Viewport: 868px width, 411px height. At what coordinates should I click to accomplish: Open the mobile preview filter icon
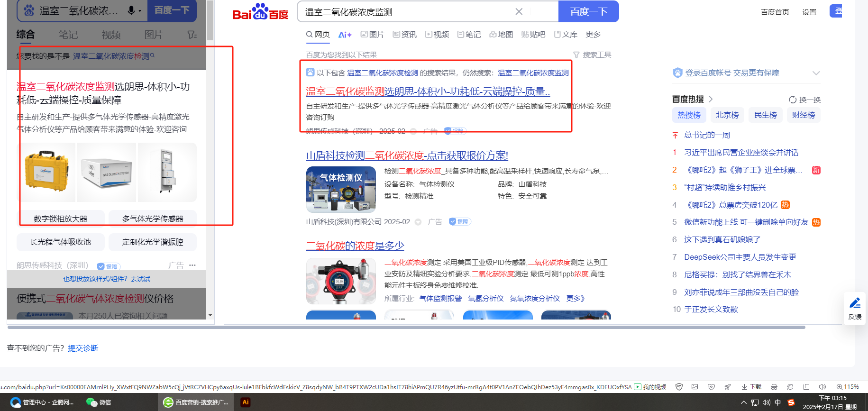point(192,35)
